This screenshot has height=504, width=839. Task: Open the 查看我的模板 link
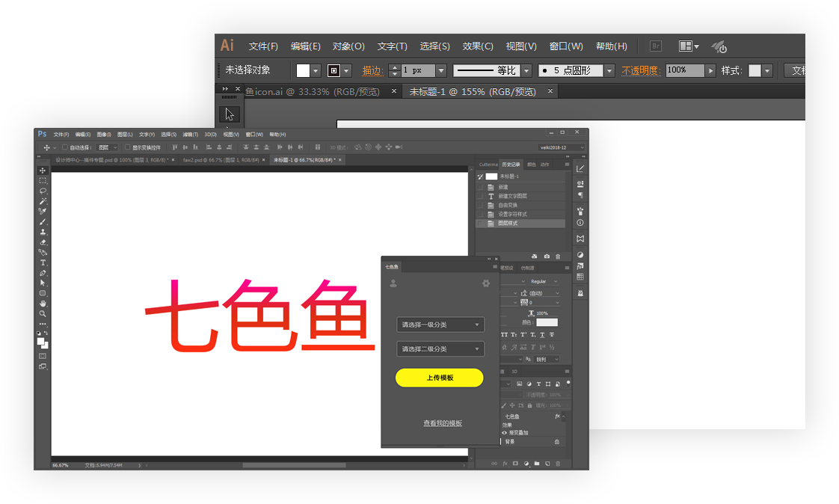coord(443,423)
